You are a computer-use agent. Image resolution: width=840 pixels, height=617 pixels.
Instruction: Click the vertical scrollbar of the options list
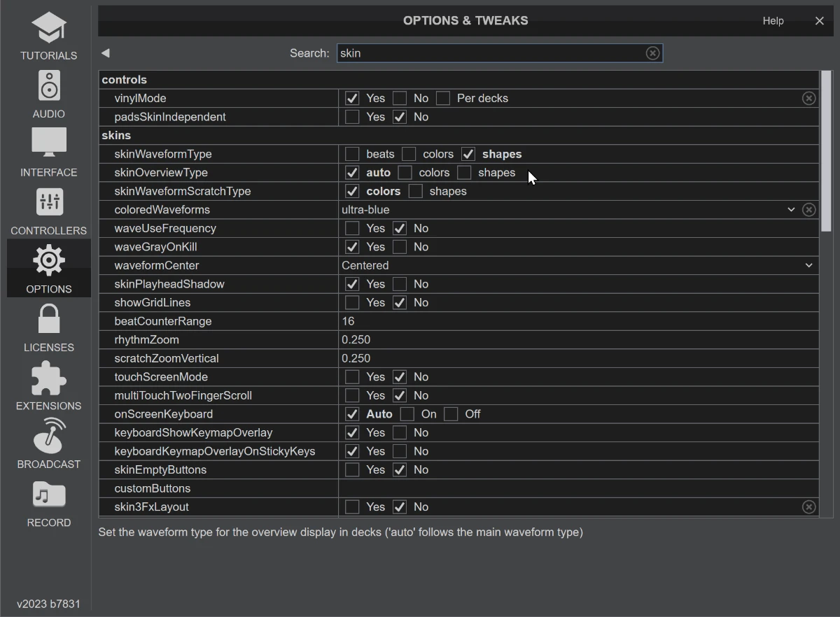tap(826, 151)
